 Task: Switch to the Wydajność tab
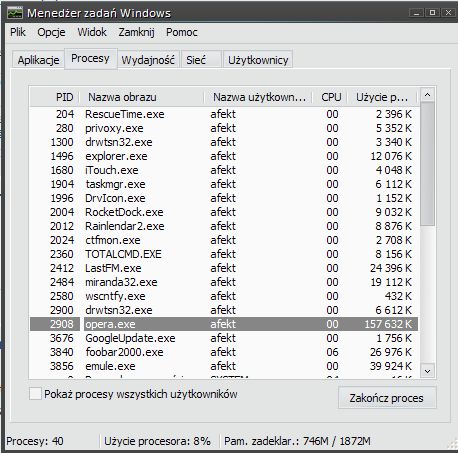click(x=148, y=60)
